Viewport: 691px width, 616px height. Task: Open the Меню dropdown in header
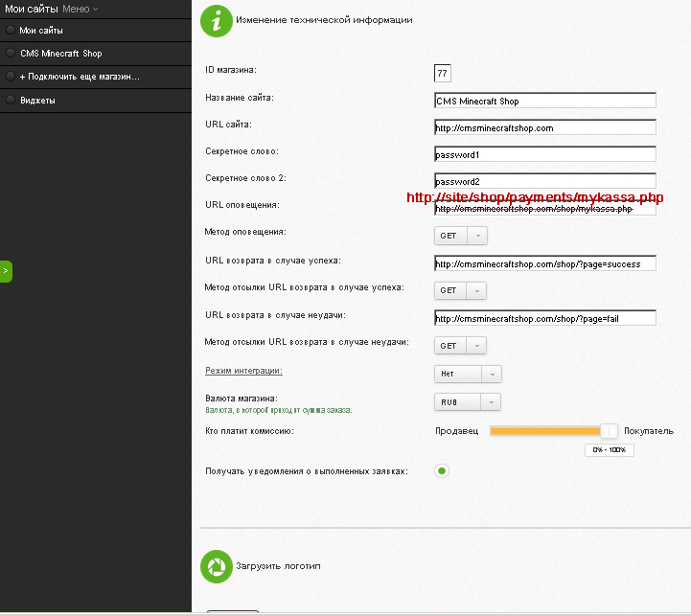coord(80,9)
